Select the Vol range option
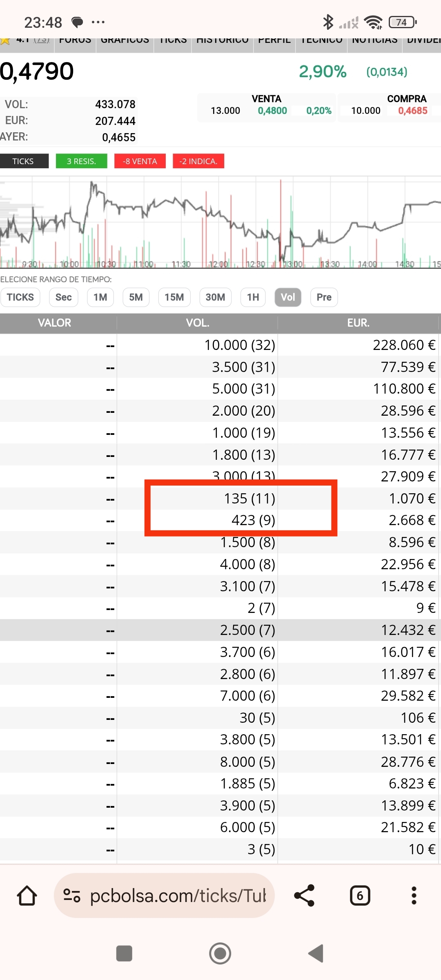This screenshot has width=441, height=980. tap(288, 297)
